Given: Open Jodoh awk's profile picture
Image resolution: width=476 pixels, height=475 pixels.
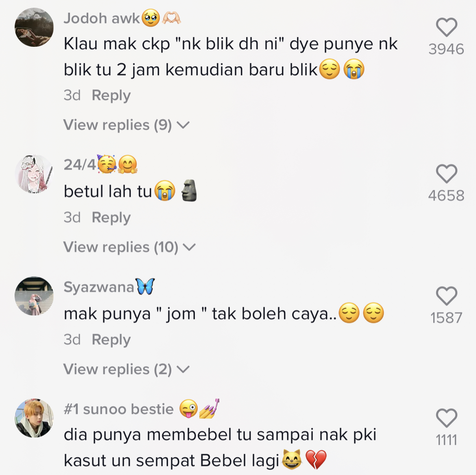Looking at the screenshot, I should [34, 27].
